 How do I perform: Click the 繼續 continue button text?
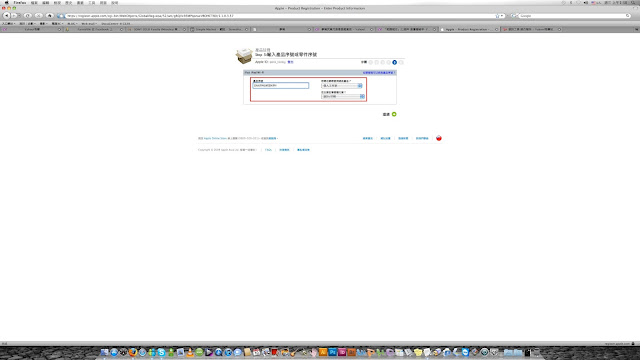[x=386, y=114]
